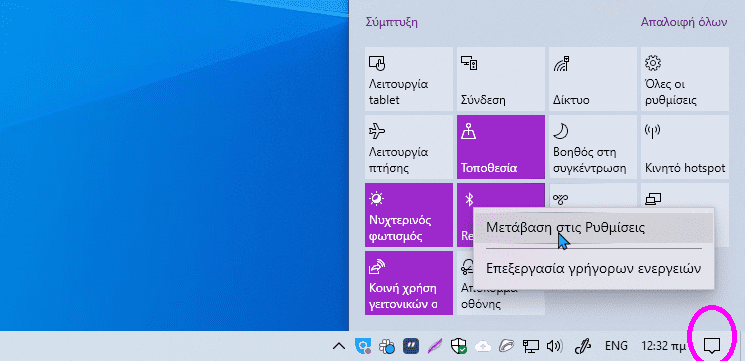Image resolution: width=745 pixels, height=361 pixels.
Task: Disable Νυχτερινός φωτισμός night light tile
Action: click(x=409, y=215)
